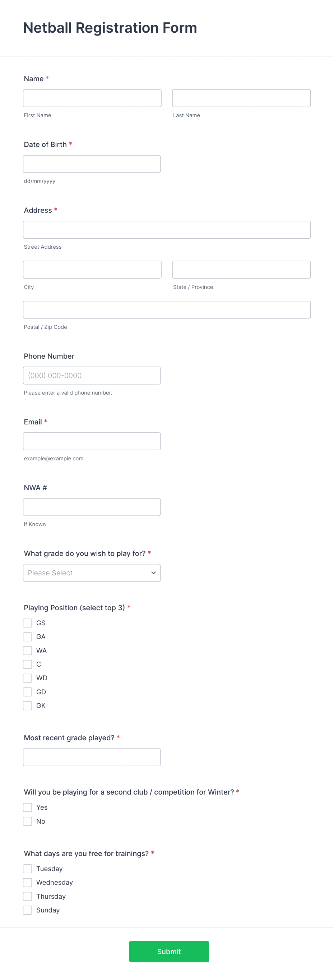Check Sunday under training days
Image resolution: width=334 pixels, height=980 pixels.
27,910
